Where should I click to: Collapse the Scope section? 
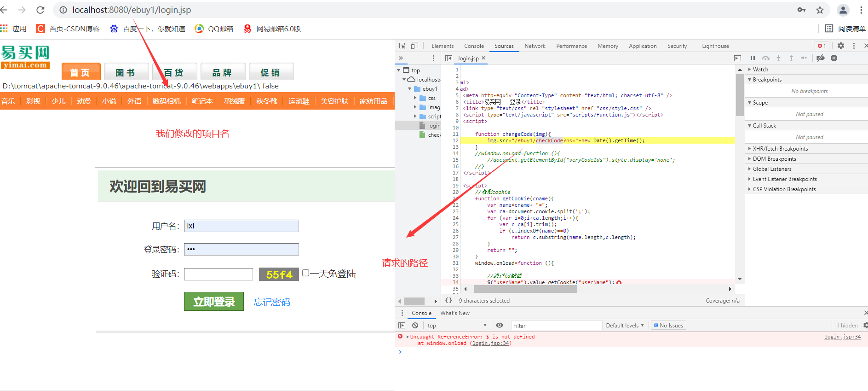806,103
